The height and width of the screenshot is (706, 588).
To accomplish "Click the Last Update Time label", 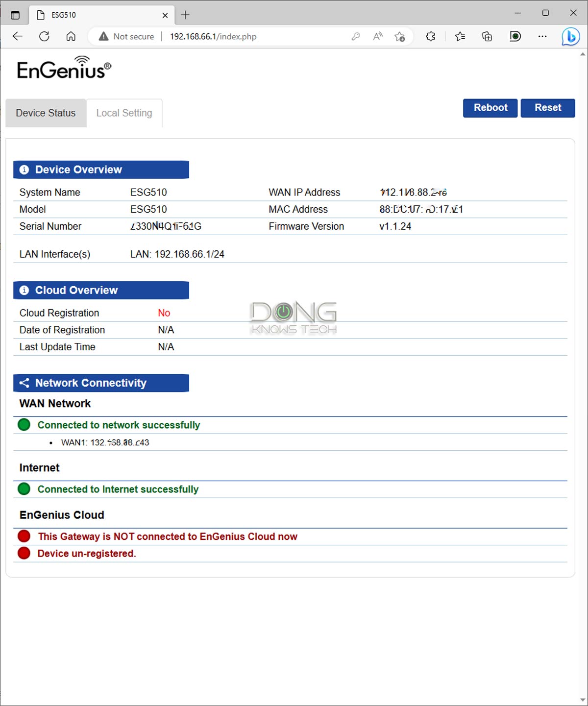I will click(57, 347).
